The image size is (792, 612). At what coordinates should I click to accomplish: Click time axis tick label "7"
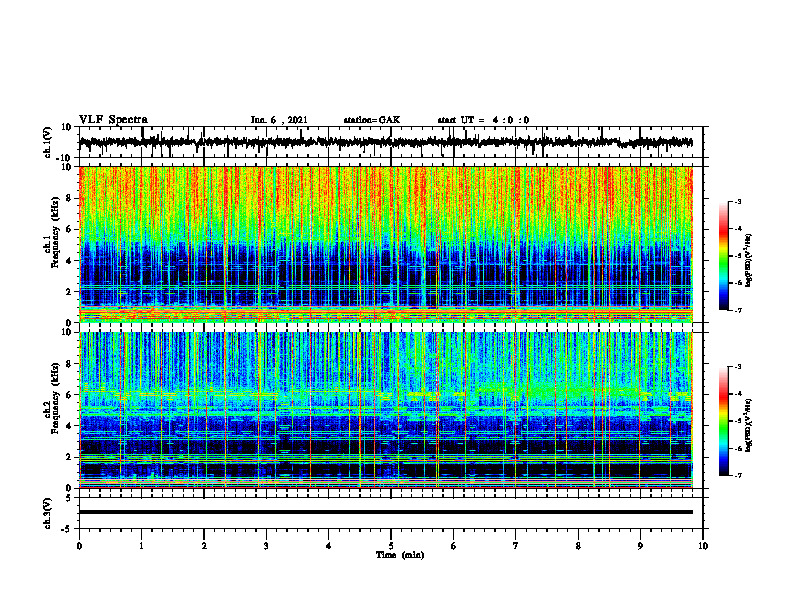516,546
